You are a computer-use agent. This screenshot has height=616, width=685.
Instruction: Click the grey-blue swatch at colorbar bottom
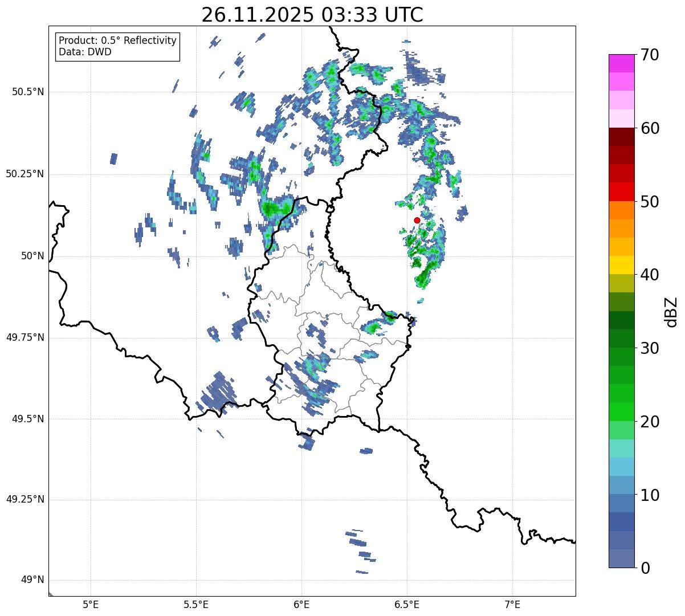click(621, 558)
